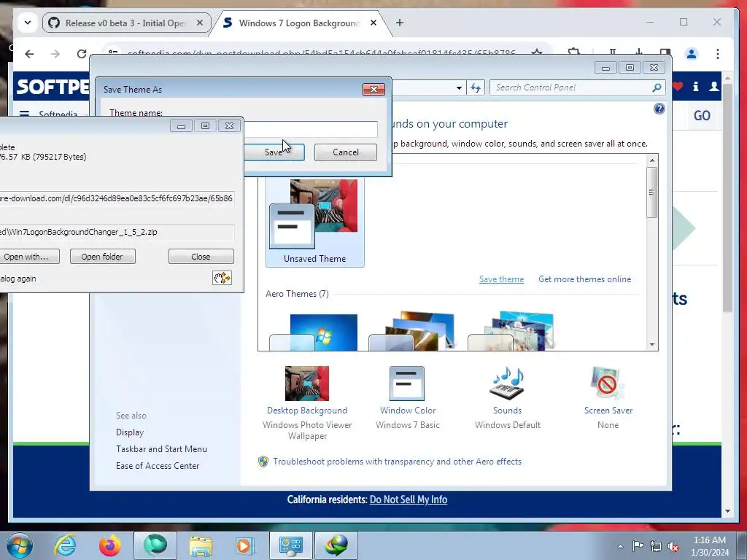This screenshot has height=560, width=747.
Task: Select the Characters Aero theme thumbnail
Action: pos(511,332)
